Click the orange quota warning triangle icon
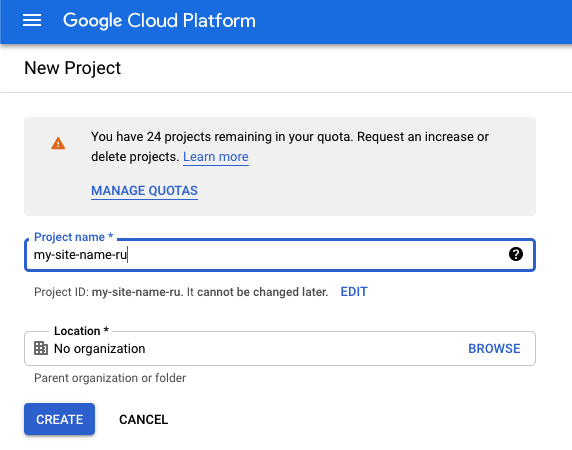The image size is (572, 450). coord(58,143)
